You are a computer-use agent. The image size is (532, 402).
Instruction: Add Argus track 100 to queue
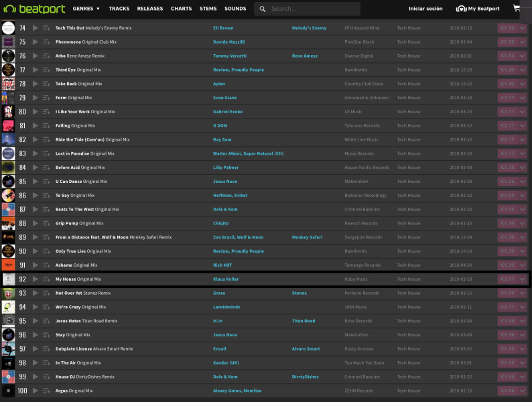(x=46, y=391)
